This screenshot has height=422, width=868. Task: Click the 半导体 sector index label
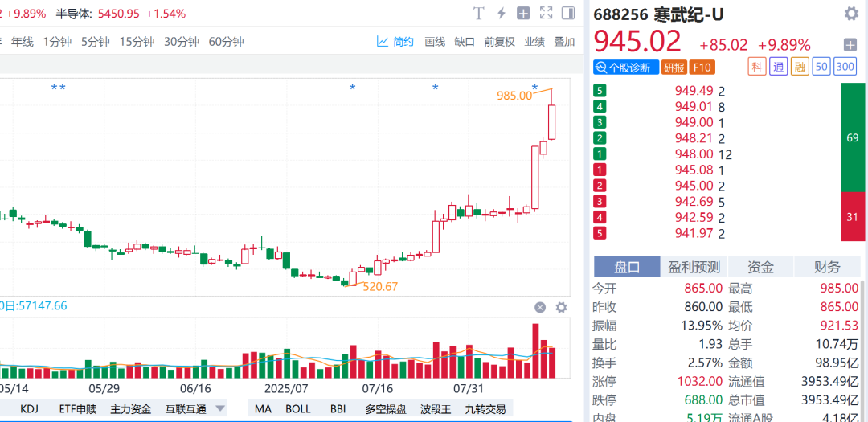pyautogui.click(x=75, y=14)
